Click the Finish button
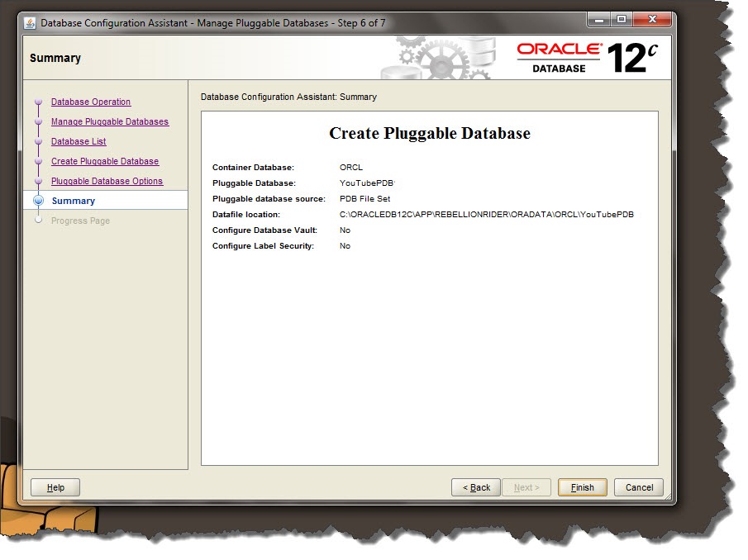This screenshot has height=560, width=748. coord(582,487)
